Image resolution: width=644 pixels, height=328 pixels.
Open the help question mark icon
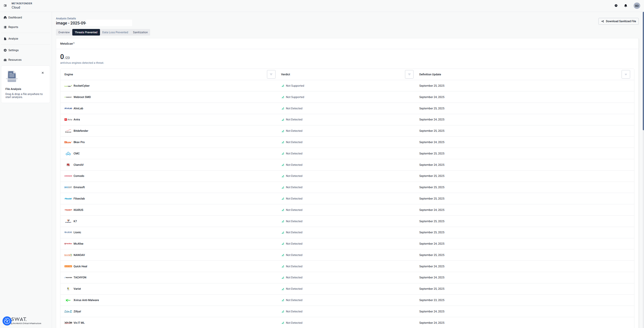616,6
